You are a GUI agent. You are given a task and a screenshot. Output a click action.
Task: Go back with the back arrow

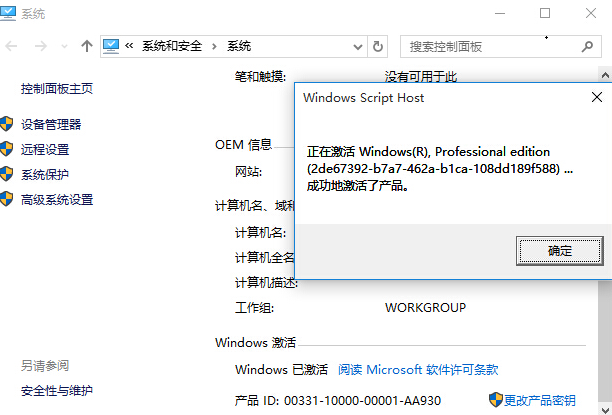pyautogui.click(x=11, y=46)
